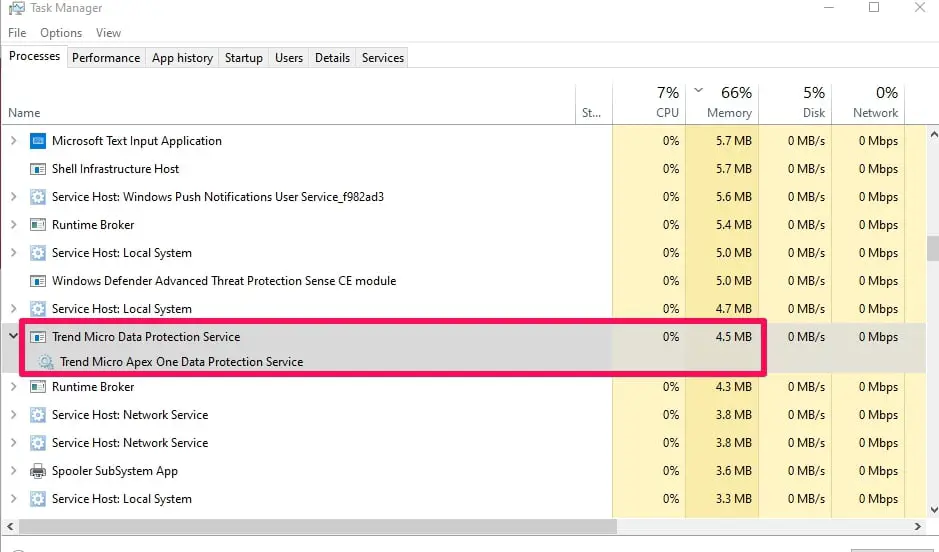
Task: Click the Windows Defender Advanced Threat Protection icon
Action: pyautogui.click(x=38, y=281)
